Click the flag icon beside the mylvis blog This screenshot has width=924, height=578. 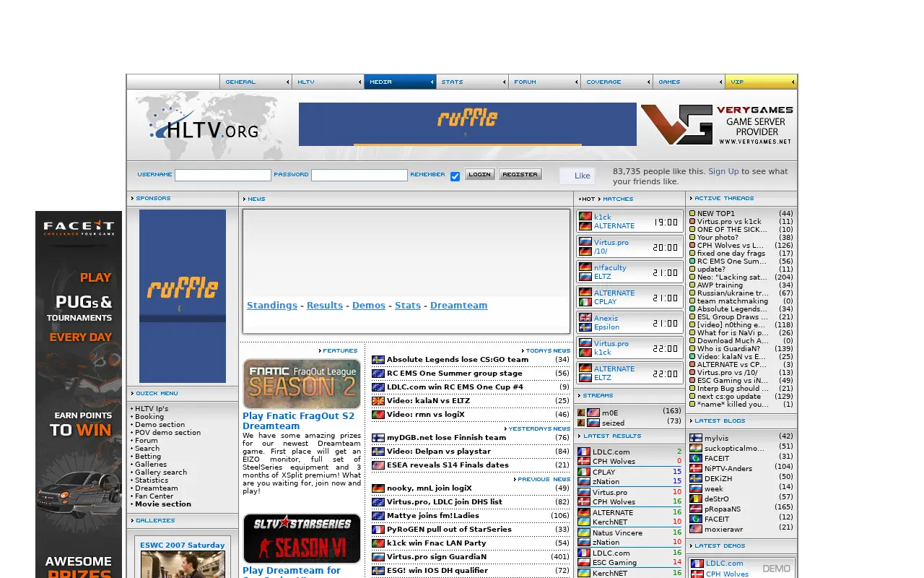(x=696, y=438)
